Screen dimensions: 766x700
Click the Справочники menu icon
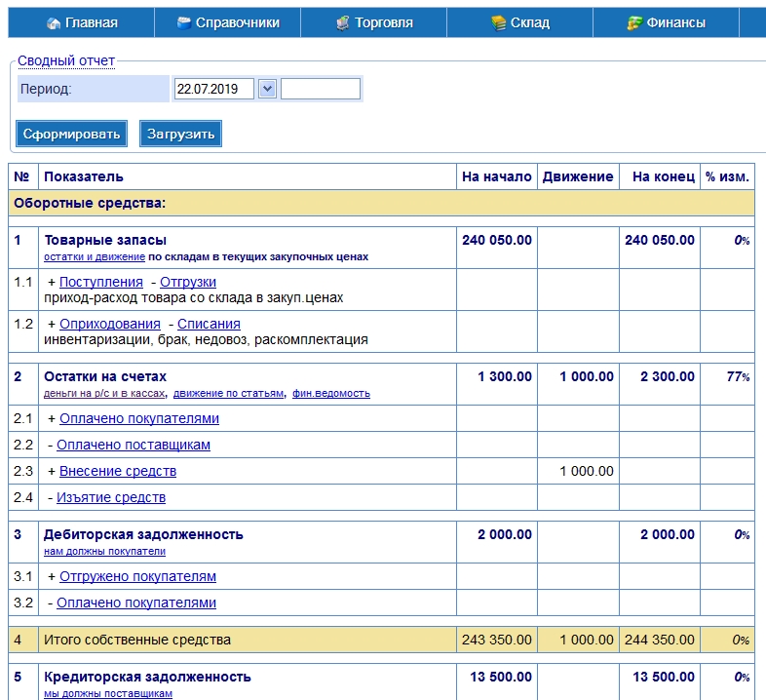pyautogui.click(x=183, y=22)
